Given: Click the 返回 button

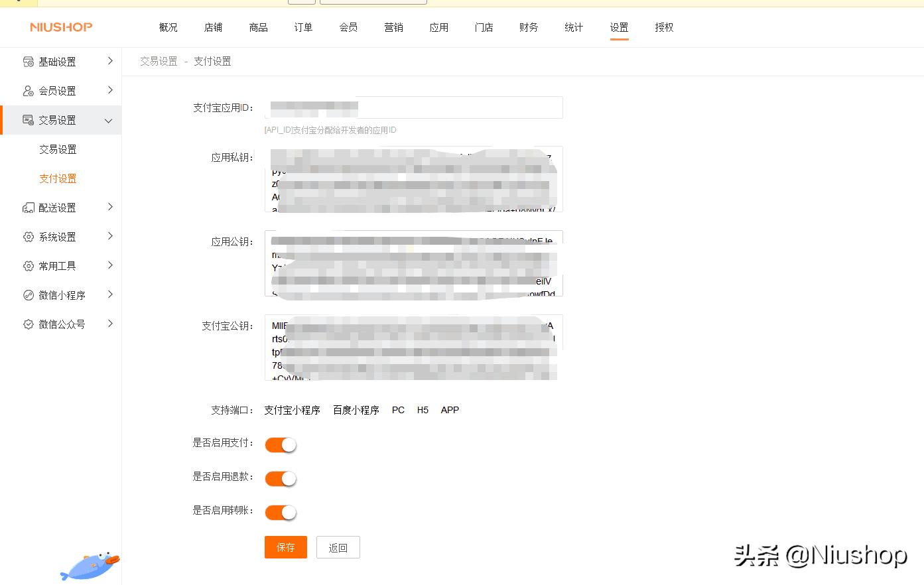Looking at the screenshot, I should click(338, 547).
